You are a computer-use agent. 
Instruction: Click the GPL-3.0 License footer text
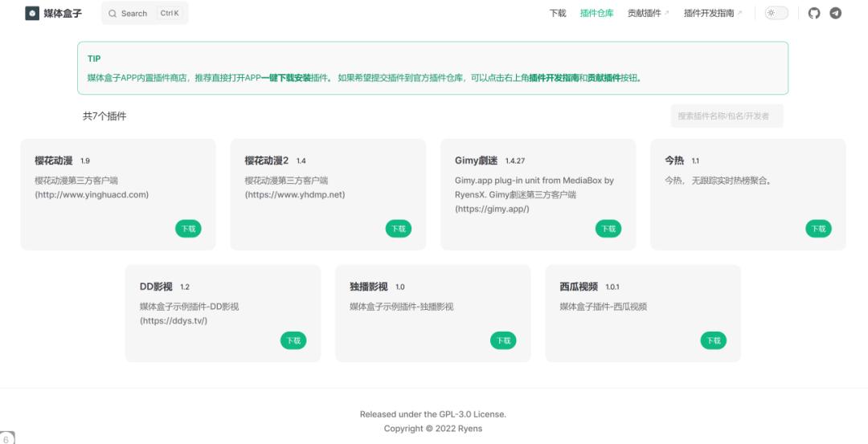pos(473,414)
